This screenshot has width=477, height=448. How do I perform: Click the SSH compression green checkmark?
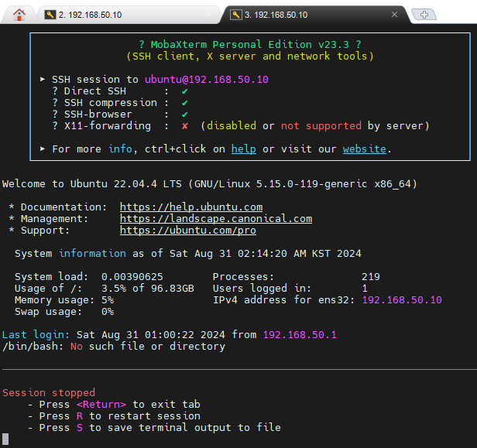pyautogui.click(x=184, y=103)
